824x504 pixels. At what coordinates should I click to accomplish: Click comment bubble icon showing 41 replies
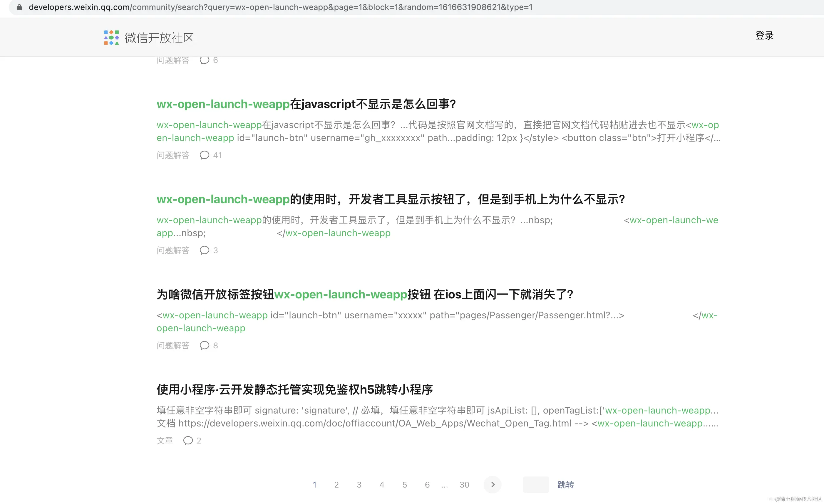click(204, 155)
